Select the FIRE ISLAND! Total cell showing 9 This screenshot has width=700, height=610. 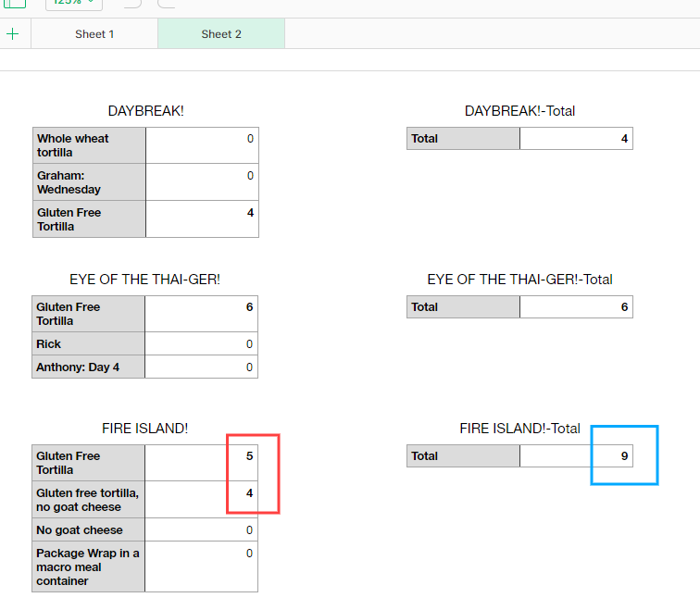[576, 456]
